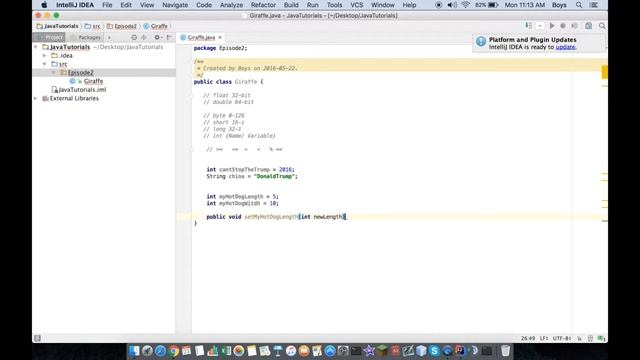This screenshot has height=360, width=640.
Task: Select JavaTutorials.iml file in tree
Action: point(79,89)
